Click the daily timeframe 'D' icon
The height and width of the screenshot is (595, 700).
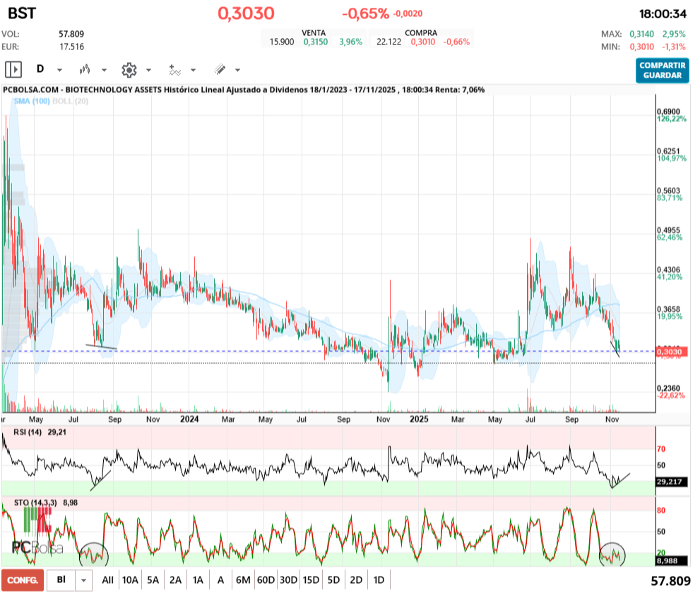pyautogui.click(x=40, y=69)
